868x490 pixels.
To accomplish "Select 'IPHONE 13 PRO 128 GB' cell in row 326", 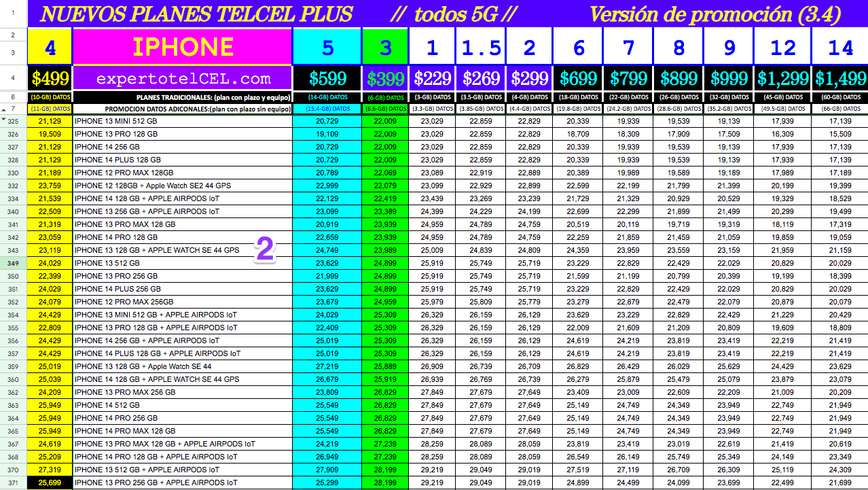I will coord(183,134).
